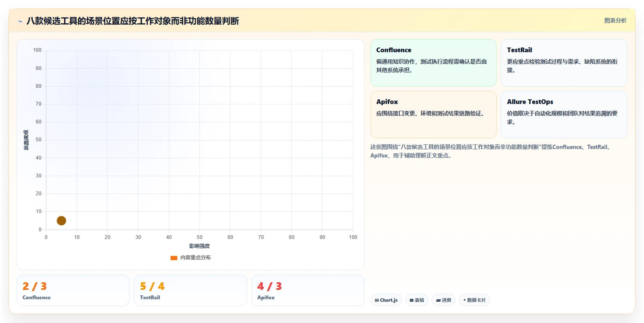The width and height of the screenshot is (644, 323).
Task: Click the star icon in 数据卡片 chip
Action: point(464,300)
